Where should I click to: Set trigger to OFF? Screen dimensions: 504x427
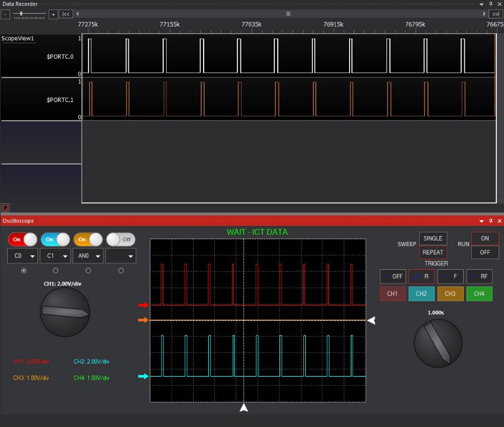click(x=393, y=276)
